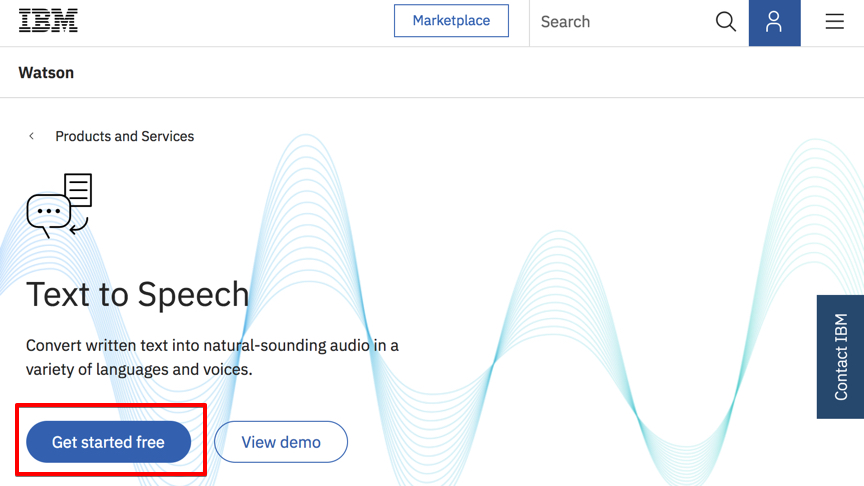Click the back chevron beside Products and Services

[32, 136]
